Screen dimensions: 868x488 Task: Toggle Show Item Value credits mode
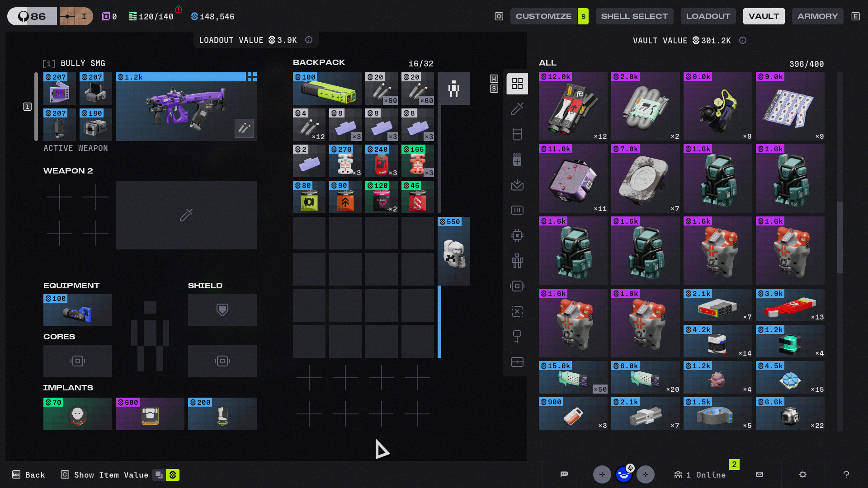coord(173,475)
